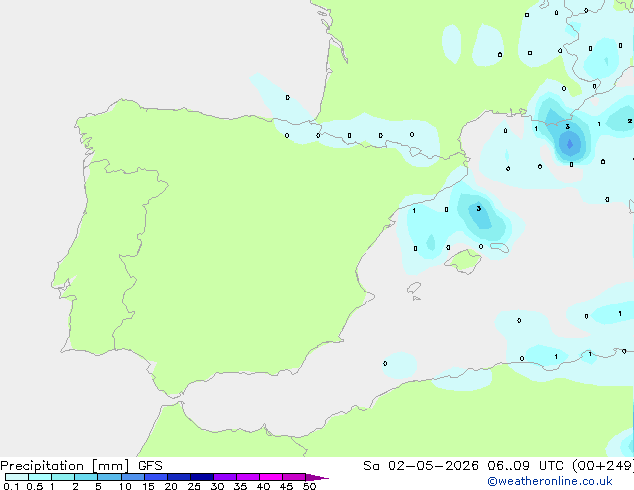Click Menorca island outline

click(499, 247)
